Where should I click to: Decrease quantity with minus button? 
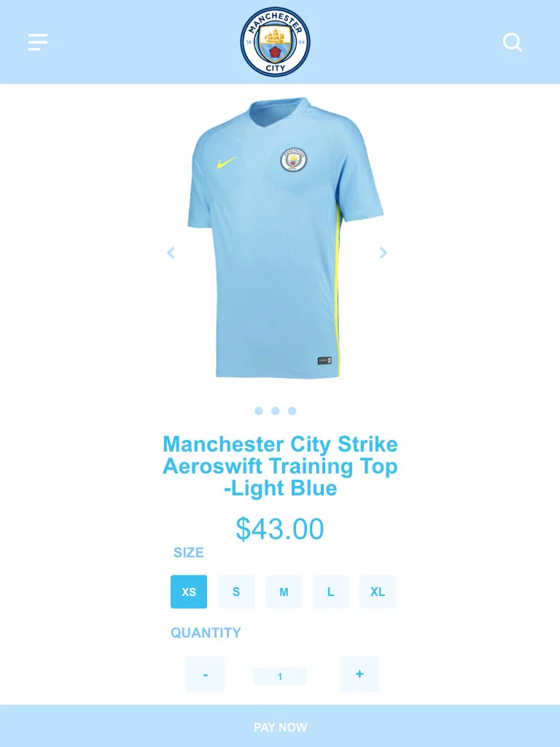[x=205, y=674]
